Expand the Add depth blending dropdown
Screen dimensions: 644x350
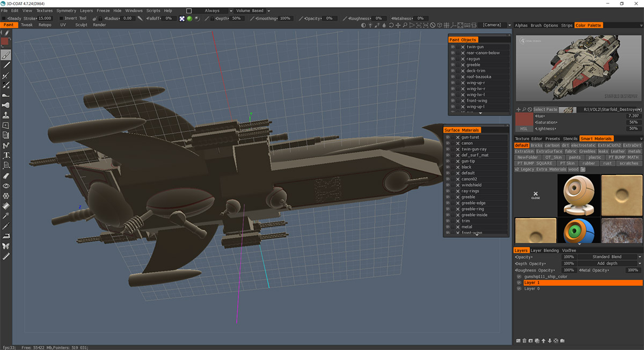coord(607,264)
